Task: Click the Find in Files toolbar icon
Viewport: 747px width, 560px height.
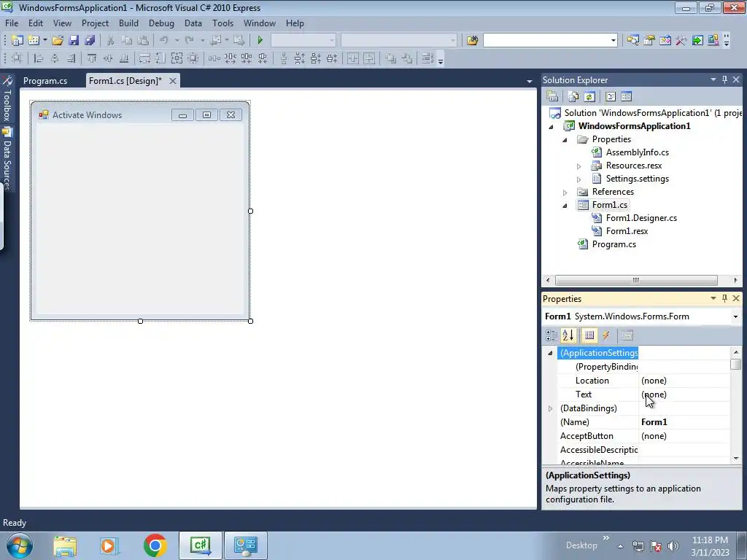Action: [x=472, y=41]
